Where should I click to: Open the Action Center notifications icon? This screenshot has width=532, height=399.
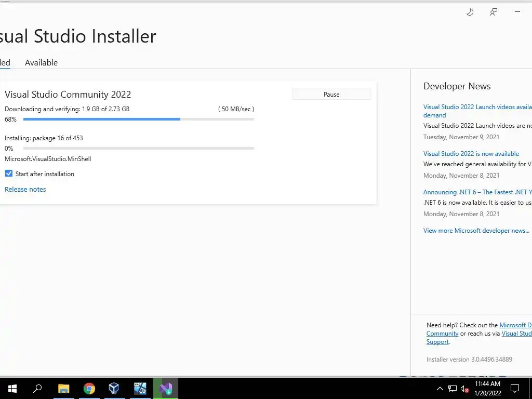pos(515,389)
